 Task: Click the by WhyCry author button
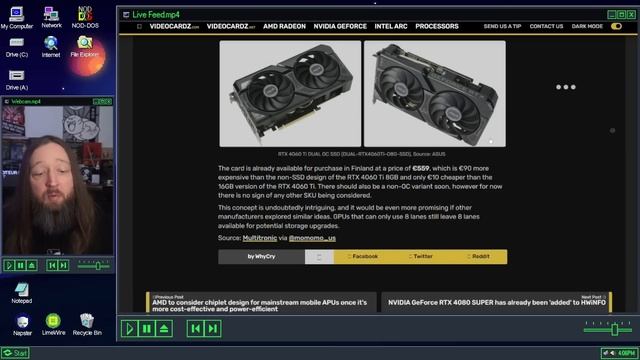pyautogui.click(x=261, y=257)
